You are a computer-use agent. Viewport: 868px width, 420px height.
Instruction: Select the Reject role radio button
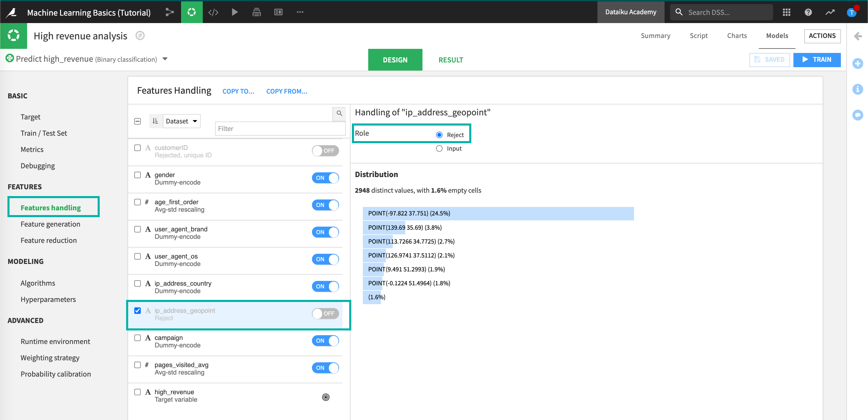(439, 135)
